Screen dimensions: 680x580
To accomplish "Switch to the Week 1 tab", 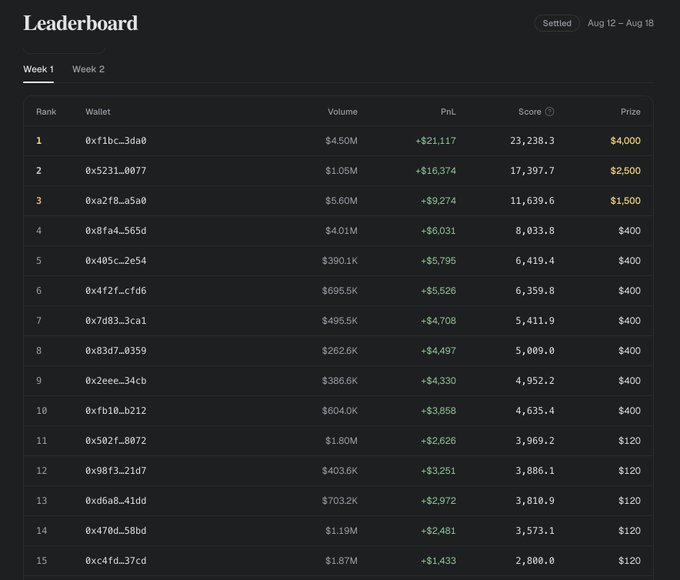I will [x=38, y=69].
